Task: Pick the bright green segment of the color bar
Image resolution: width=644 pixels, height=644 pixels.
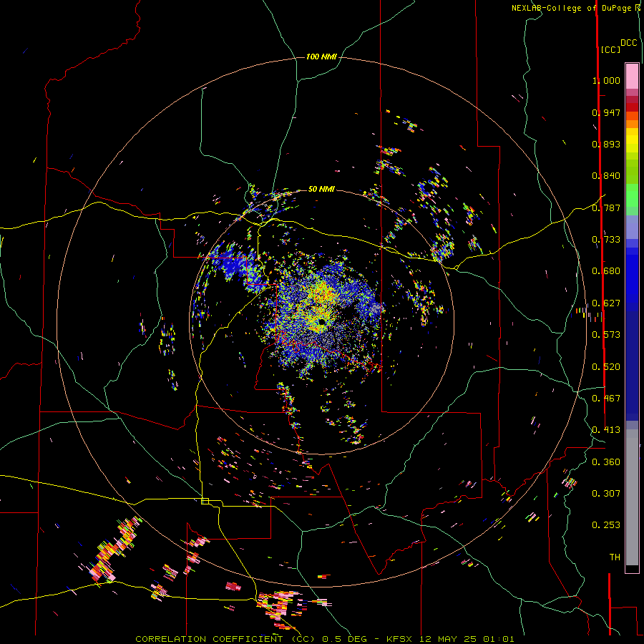Action: 632,195
